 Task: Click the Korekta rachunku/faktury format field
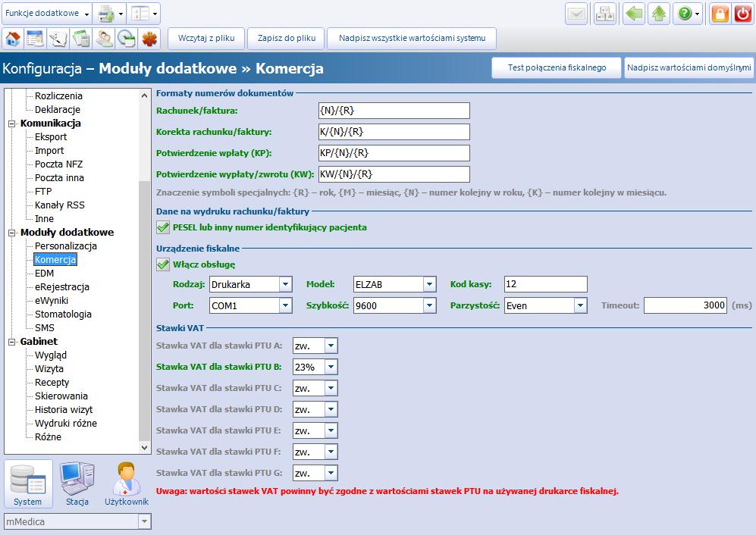coord(394,132)
